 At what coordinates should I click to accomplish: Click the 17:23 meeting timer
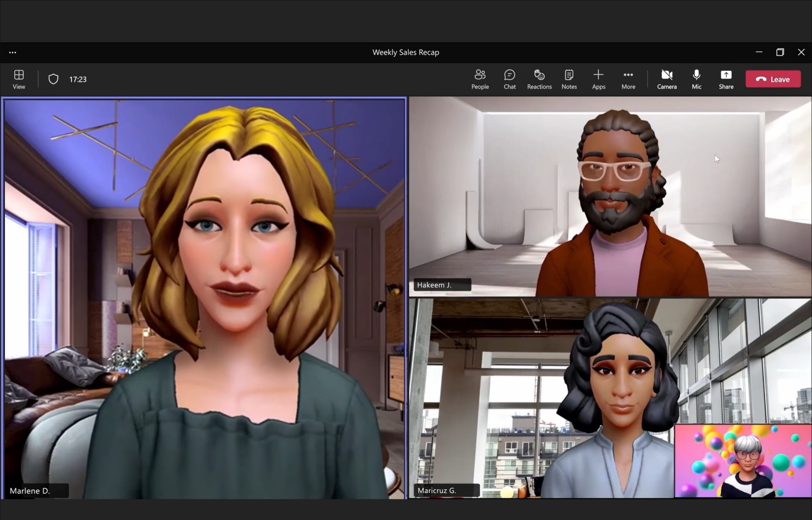[x=78, y=79]
